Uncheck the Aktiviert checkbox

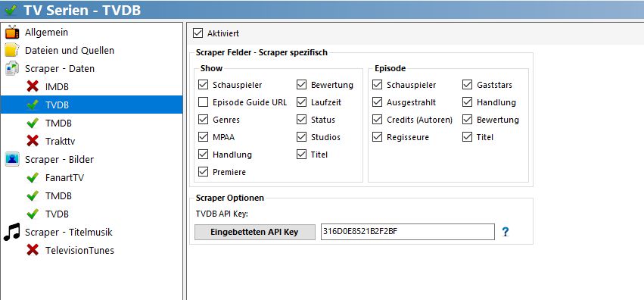[198, 33]
